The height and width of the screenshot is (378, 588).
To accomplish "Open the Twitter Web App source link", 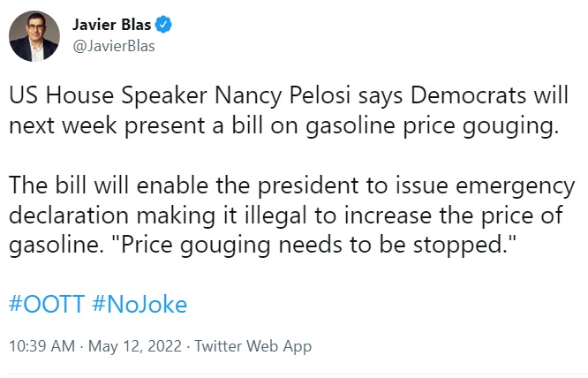I will tap(253, 346).
